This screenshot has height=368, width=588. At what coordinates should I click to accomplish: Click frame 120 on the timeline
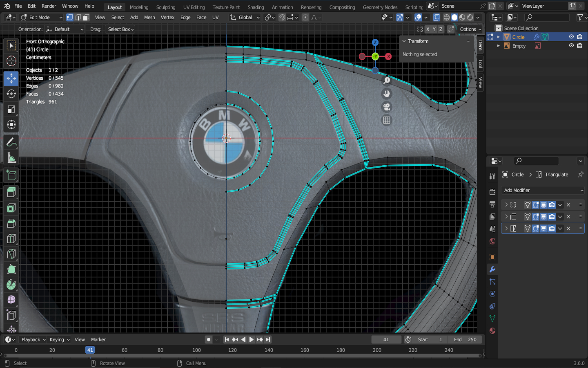click(x=232, y=350)
